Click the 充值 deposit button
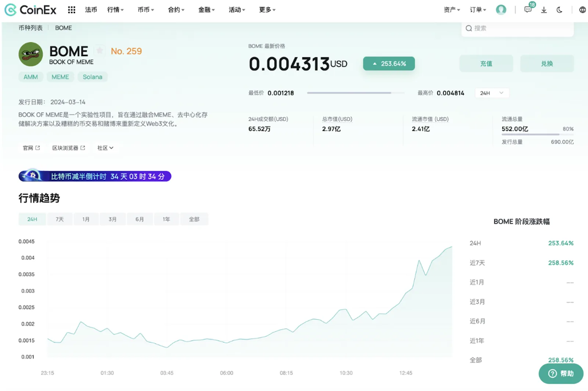This screenshot has height=391, width=588. (x=486, y=64)
